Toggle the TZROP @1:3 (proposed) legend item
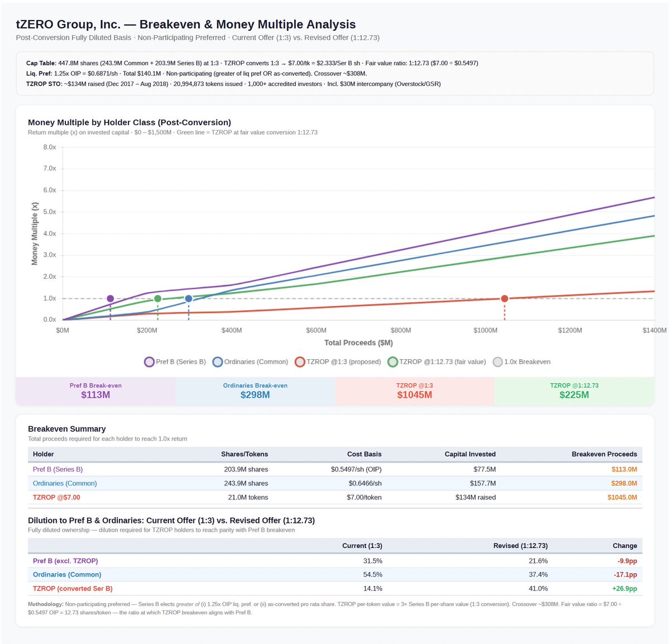This screenshot has height=644, width=670. pos(338,362)
